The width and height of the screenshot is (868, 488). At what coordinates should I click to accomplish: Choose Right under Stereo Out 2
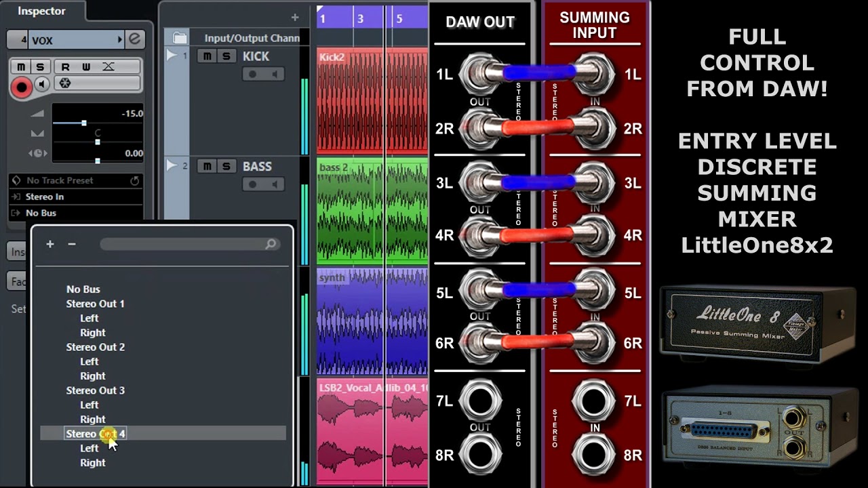point(93,376)
